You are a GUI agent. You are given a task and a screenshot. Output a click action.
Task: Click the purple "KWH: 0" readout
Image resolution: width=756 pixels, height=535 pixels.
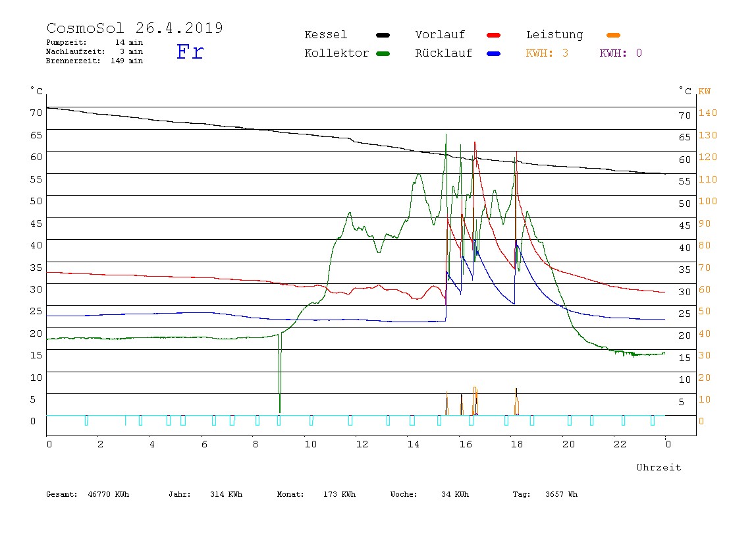[621, 53]
